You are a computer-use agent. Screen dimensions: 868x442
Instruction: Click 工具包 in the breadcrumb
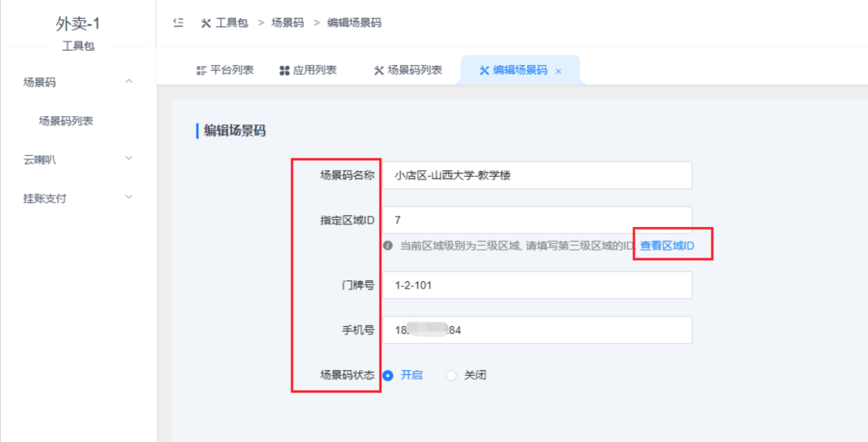coord(231,23)
